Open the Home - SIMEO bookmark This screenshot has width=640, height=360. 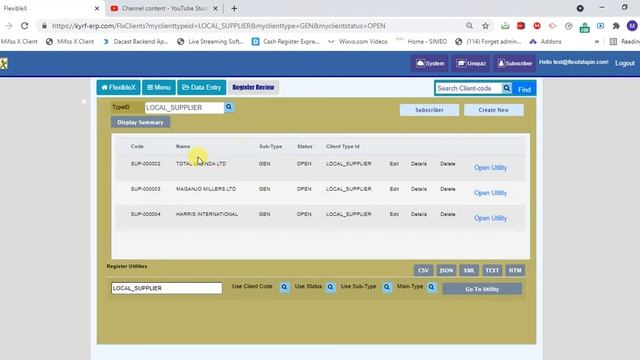[x=422, y=42]
